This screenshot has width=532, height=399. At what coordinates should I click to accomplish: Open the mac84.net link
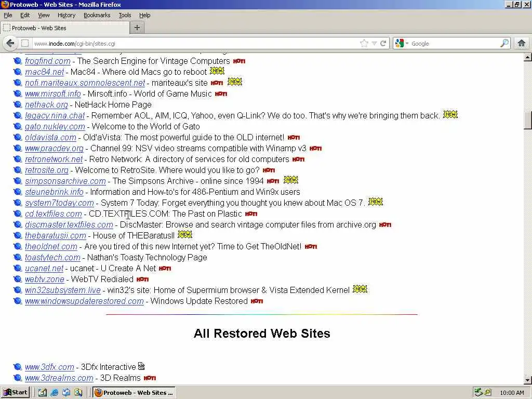[45, 72]
